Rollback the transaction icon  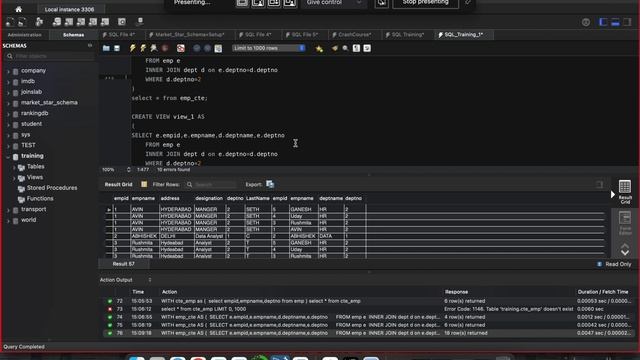point(207,48)
